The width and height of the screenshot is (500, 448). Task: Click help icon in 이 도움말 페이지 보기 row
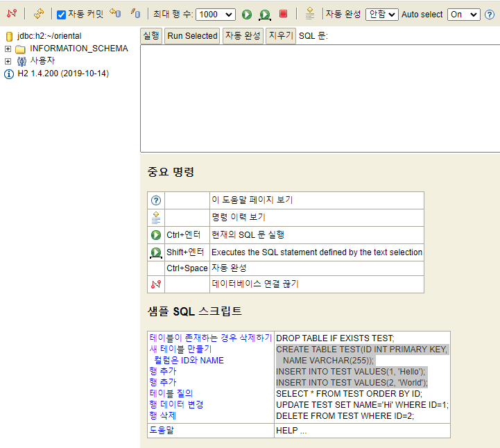156,200
